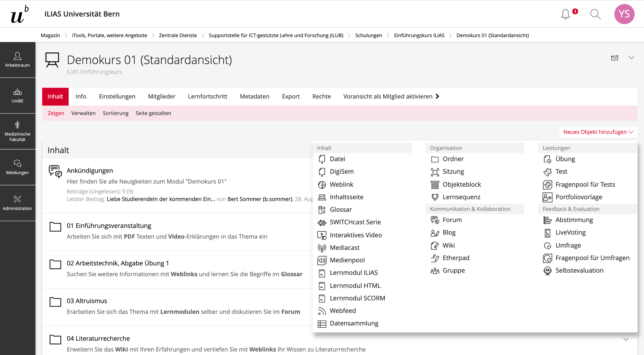This screenshot has width=644, height=355.
Task: Open the Verwalten sub-tab
Action: click(x=83, y=113)
